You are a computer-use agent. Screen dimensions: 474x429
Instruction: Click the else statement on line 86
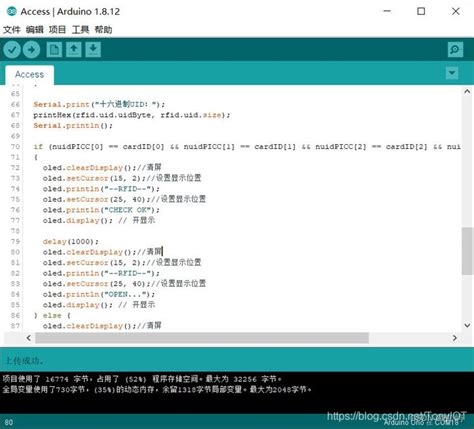coord(52,315)
